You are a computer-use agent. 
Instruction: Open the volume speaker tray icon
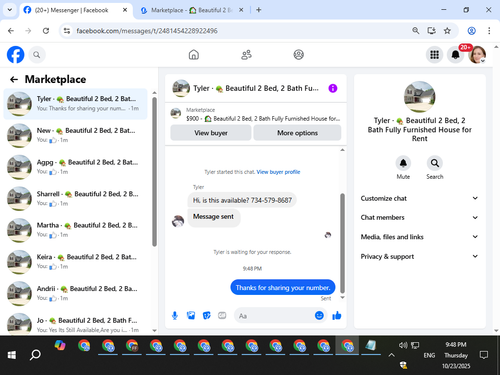[403, 345]
